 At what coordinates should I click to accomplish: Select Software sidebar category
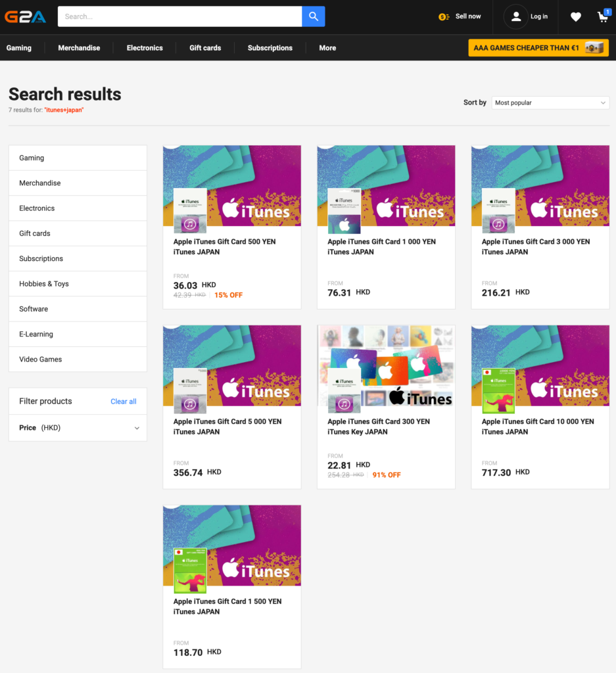pos(78,309)
